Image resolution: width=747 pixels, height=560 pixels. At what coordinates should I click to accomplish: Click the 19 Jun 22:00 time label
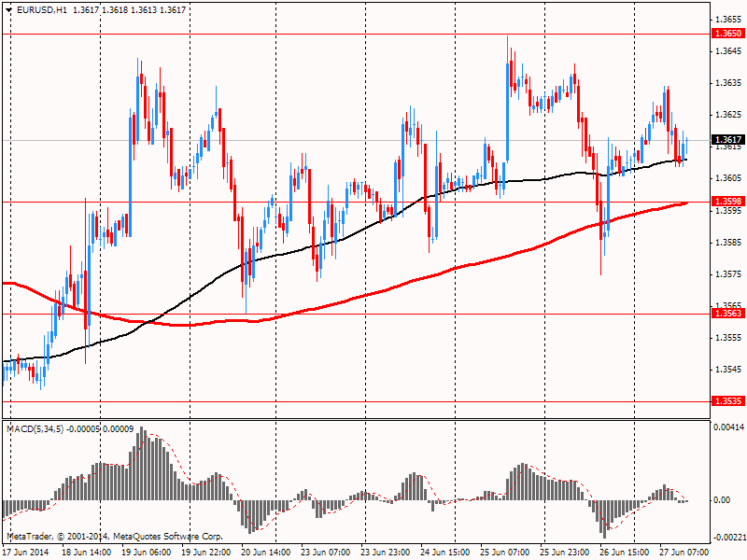pos(205,553)
